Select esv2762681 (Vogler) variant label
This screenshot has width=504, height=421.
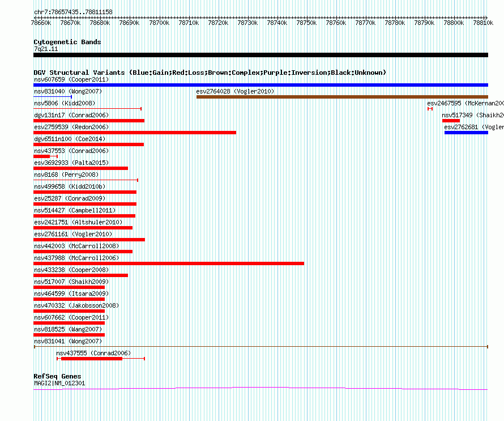[474, 127]
